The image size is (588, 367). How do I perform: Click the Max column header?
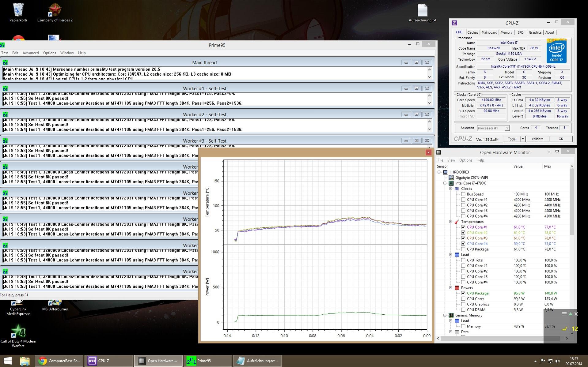(548, 167)
